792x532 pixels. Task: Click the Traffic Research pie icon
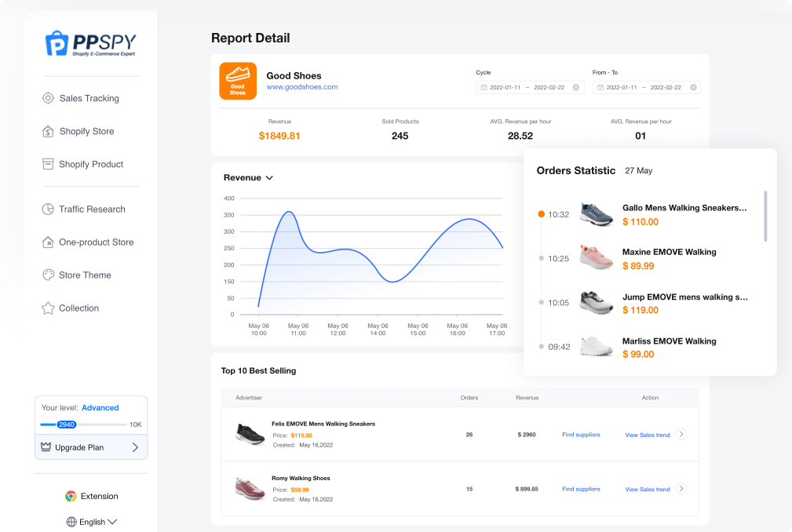click(x=48, y=210)
